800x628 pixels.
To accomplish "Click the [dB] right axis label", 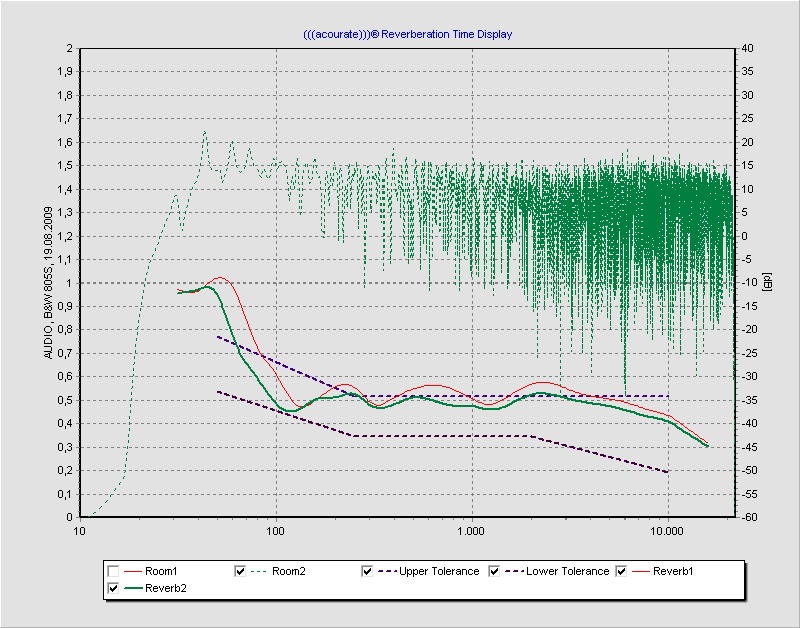I will pos(767,283).
